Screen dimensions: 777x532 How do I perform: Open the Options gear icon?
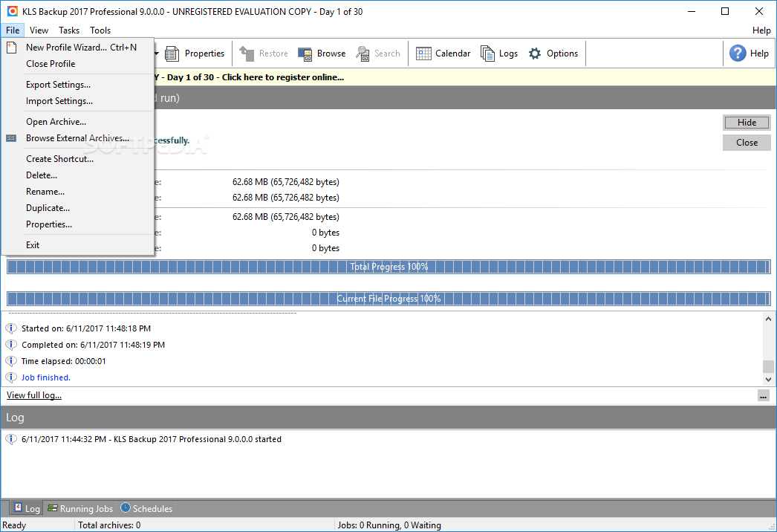pyautogui.click(x=535, y=53)
